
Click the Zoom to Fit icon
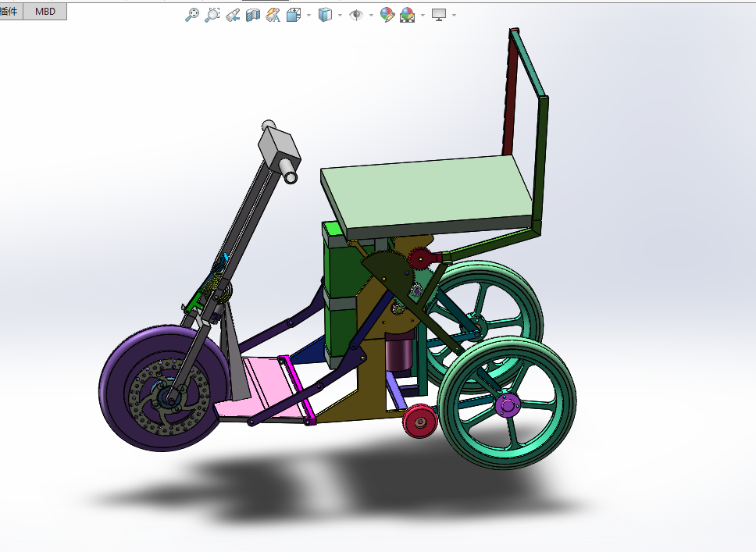pyautogui.click(x=192, y=15)
